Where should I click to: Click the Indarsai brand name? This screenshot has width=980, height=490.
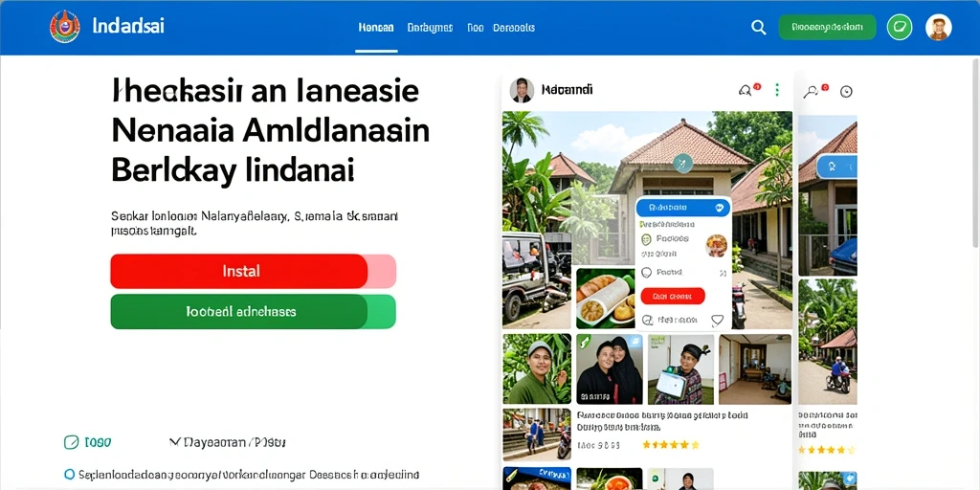(128, 27)
